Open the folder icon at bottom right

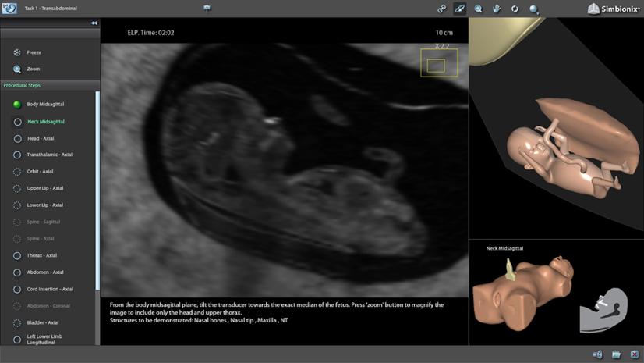coord(616,354)
